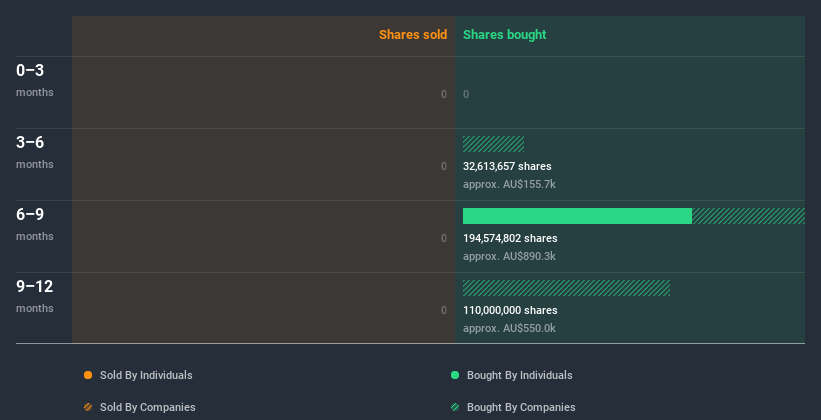
Task: Click the Shares bought column header
Action: pyautogui.click(x=504, y=35)
